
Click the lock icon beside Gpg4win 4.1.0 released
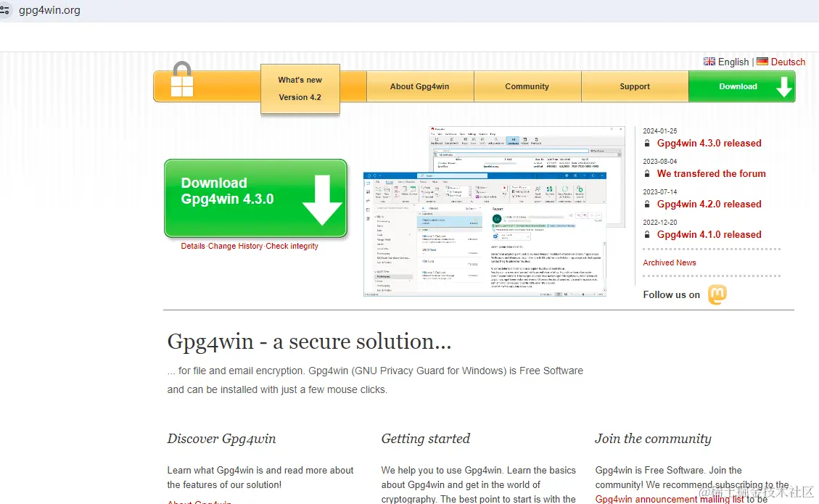click(x=647, y=234)
